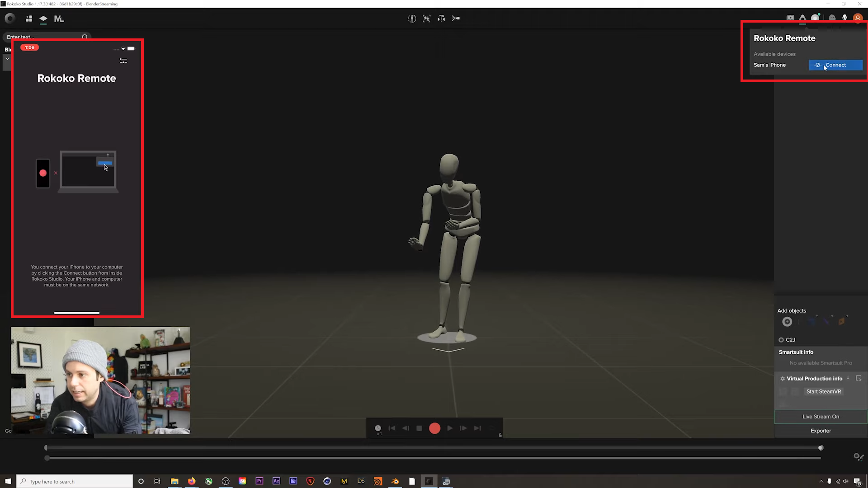
Task: Open the Virtual Production info gear icon
Action: [783, 379]
